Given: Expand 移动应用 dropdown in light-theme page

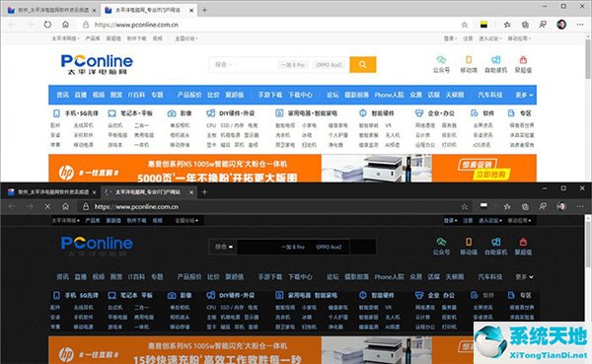Looking at the screenshot, I should coord(519,38).
